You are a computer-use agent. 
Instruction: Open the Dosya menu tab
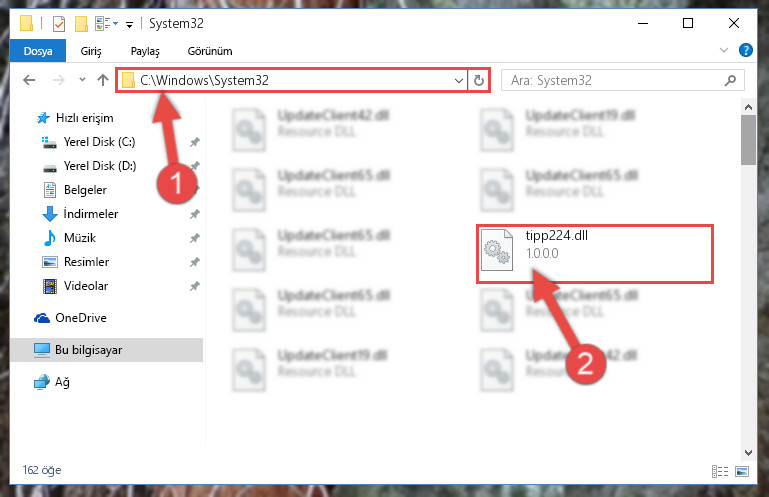coord(38,51)
